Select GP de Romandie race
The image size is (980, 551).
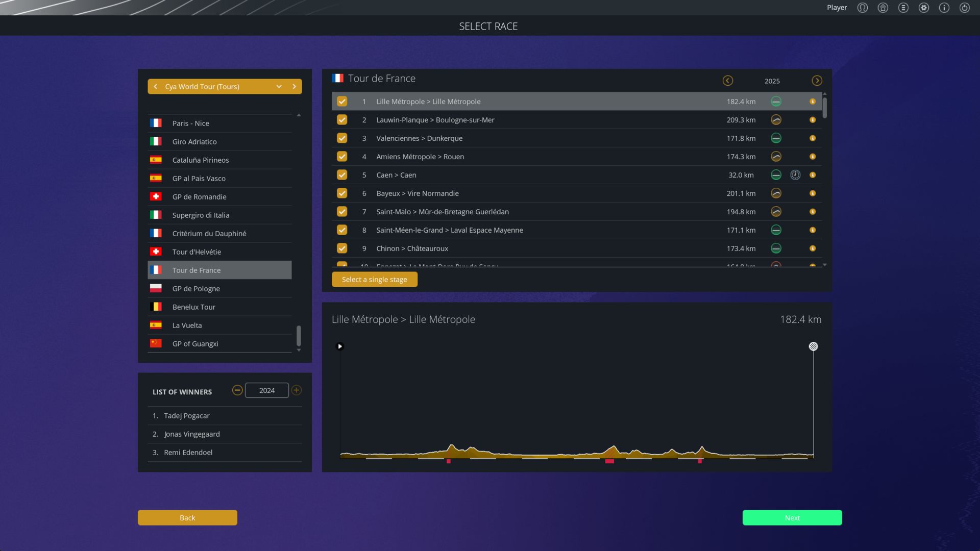[x=220, y=197]
